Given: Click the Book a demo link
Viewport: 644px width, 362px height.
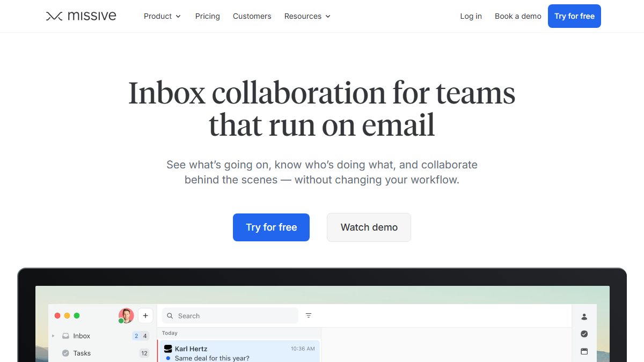Looking at the screenshot, I should 518,16.
